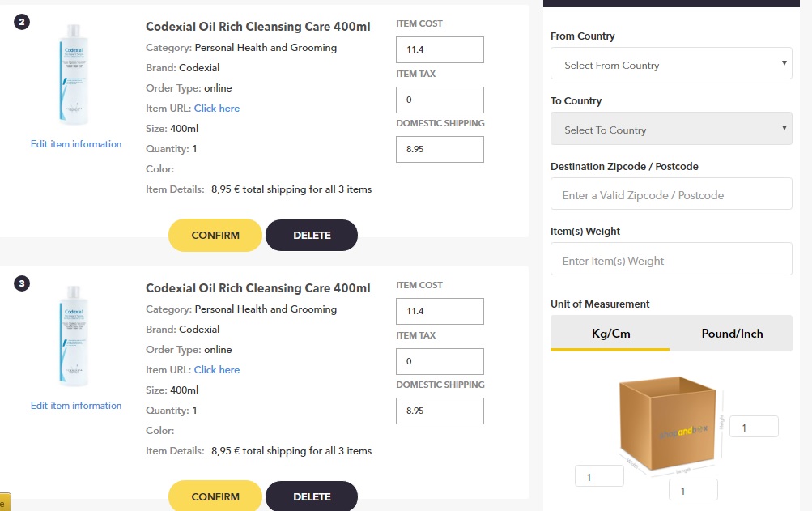Edit item information for item 2
This screenshot has width=812, height=511.
click(x=76, y=144)
